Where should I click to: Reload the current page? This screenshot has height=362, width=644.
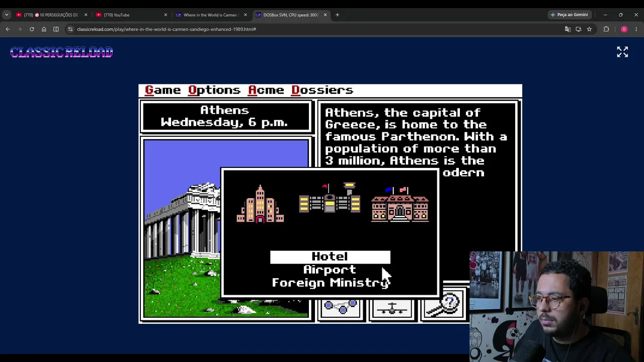(32, 29)
